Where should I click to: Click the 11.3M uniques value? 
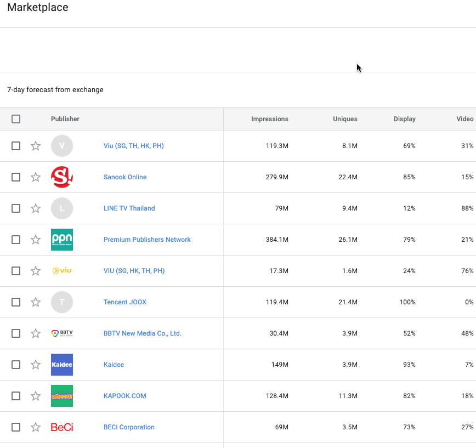click(348, 396)
